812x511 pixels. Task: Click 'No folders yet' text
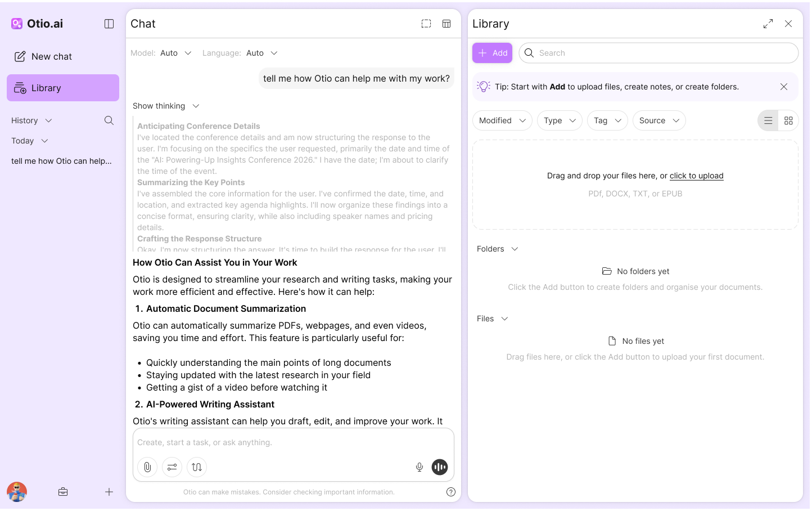point(643,271)
